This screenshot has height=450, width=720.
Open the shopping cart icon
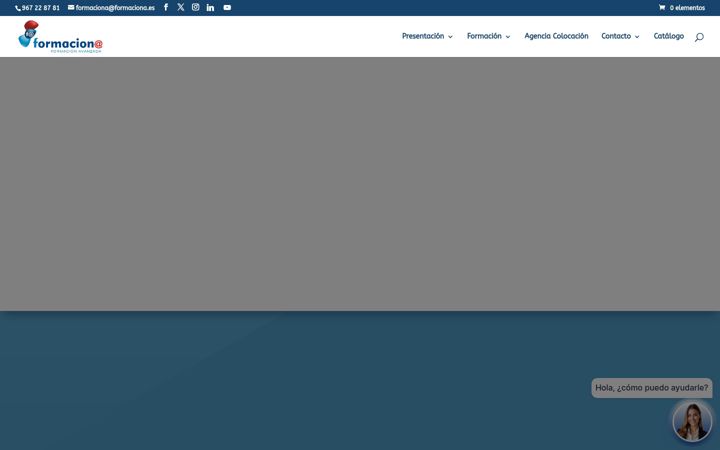tap(662, 7)
